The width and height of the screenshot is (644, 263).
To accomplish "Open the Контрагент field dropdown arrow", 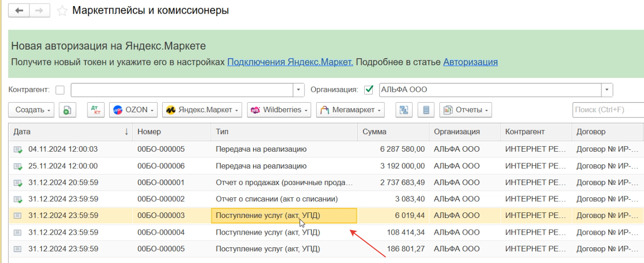I will (x=299, y=90).
